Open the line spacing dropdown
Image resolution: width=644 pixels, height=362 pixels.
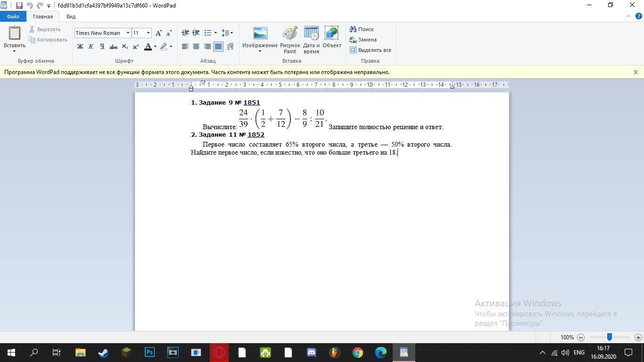click(227, 33)
